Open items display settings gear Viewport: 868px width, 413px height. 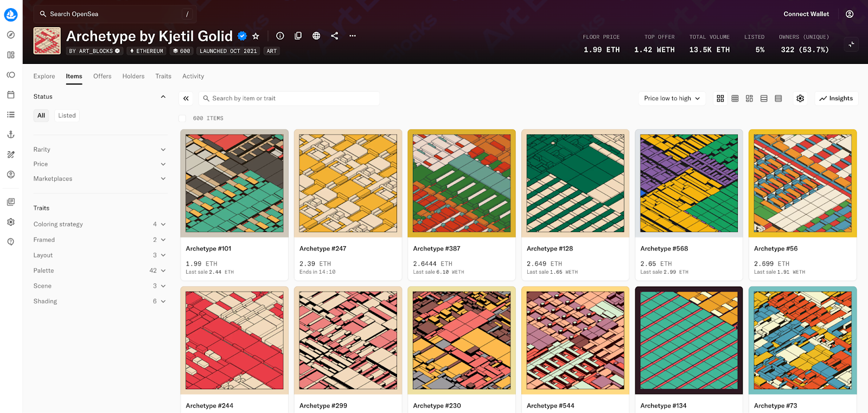pyautogui.click(x=800, y=99)
